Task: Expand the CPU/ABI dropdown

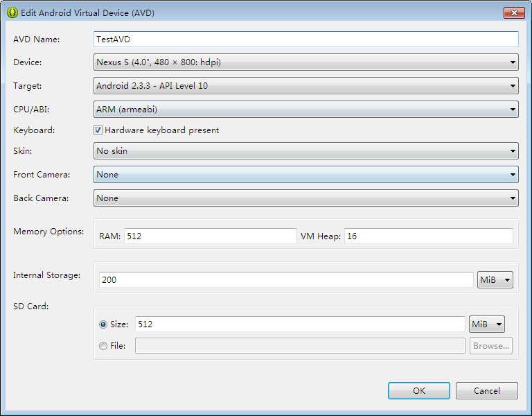Action: point(305,110)
